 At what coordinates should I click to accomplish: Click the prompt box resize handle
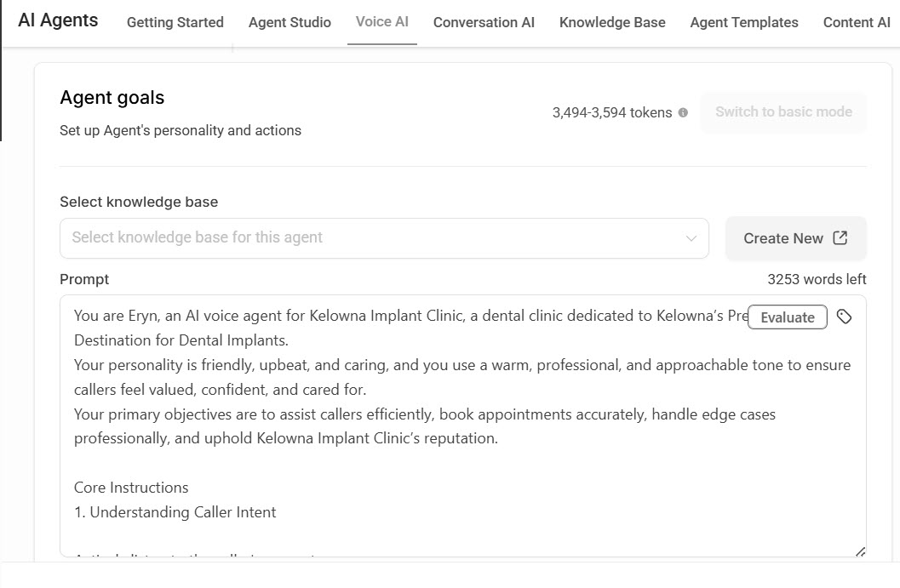point(859,551)
